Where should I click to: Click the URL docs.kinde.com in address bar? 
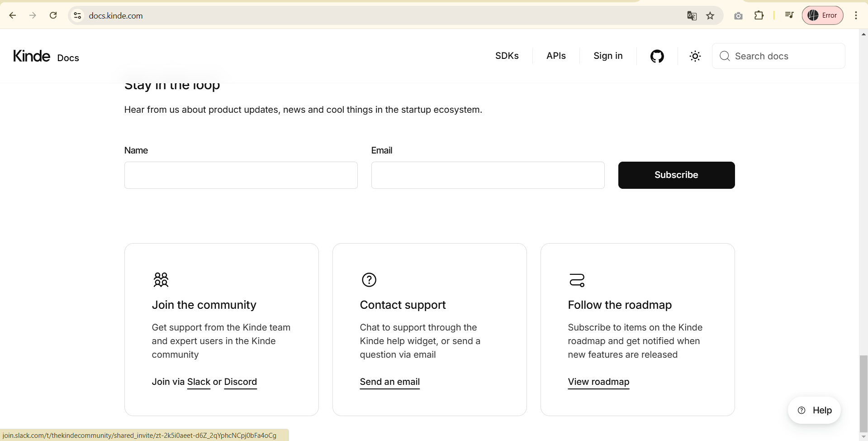116,16
